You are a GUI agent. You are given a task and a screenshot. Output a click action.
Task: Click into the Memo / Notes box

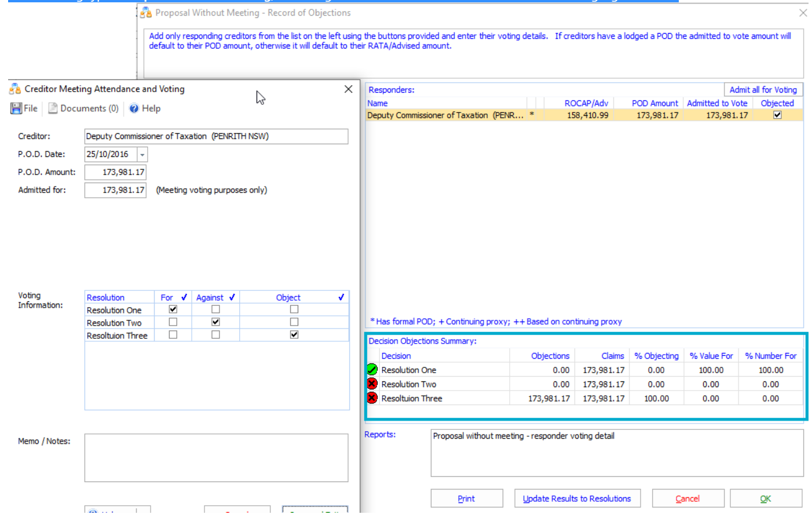(216, 458)
